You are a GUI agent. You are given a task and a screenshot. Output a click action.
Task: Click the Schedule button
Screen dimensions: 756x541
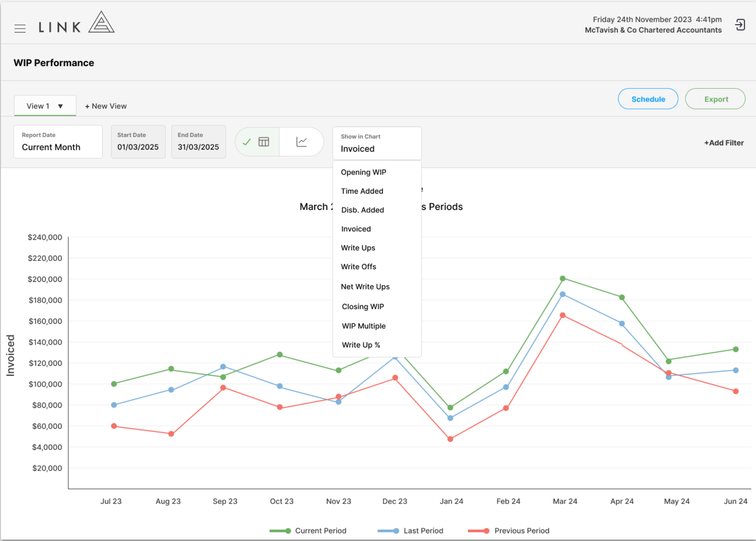point(648,99)
